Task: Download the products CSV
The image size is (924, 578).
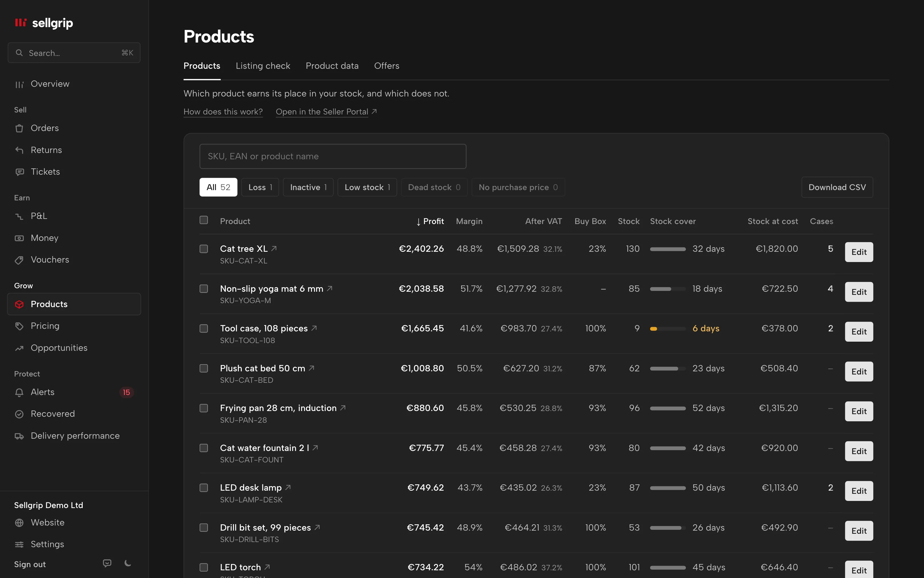Action: [x=837, y=187]
